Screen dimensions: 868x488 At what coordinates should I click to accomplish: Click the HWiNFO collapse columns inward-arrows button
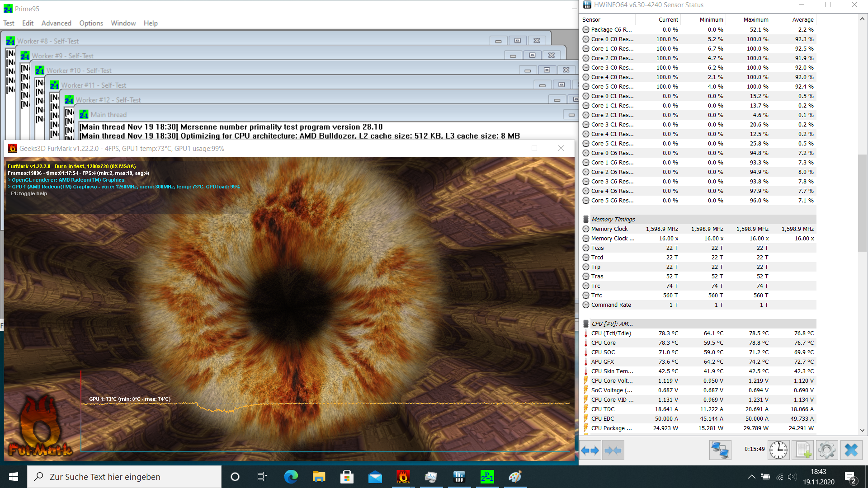[613, 450]
